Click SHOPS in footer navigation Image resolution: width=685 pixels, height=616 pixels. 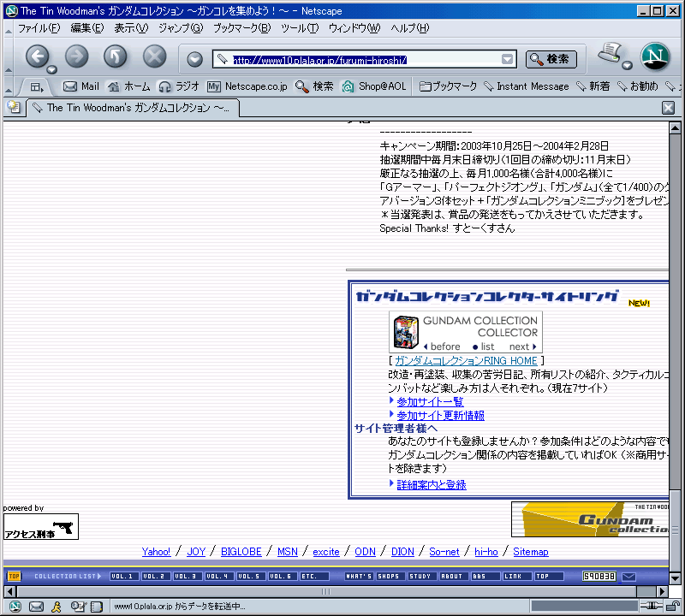tap(390, 577)
